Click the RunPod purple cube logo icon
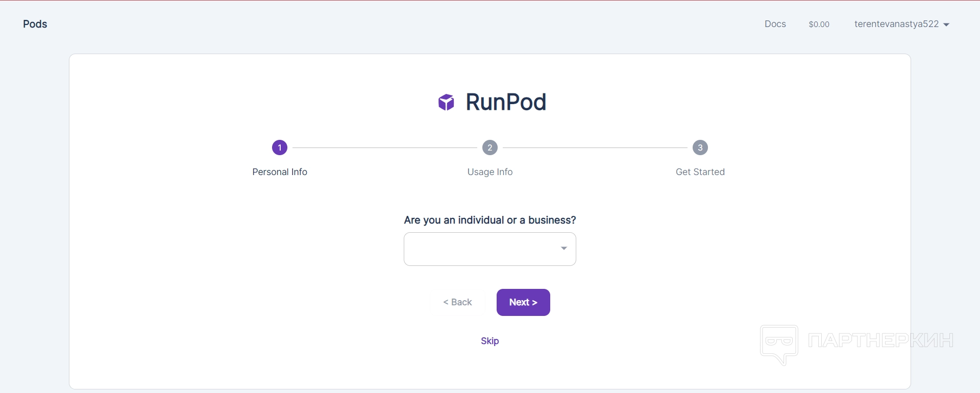Screen dimensions: 980x393 tap(446, 102)
